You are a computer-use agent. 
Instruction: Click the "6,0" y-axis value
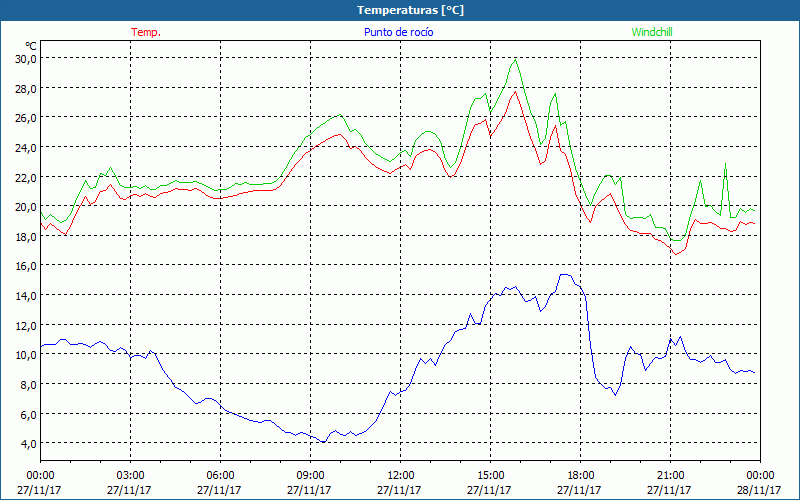(x=29, y=414)
